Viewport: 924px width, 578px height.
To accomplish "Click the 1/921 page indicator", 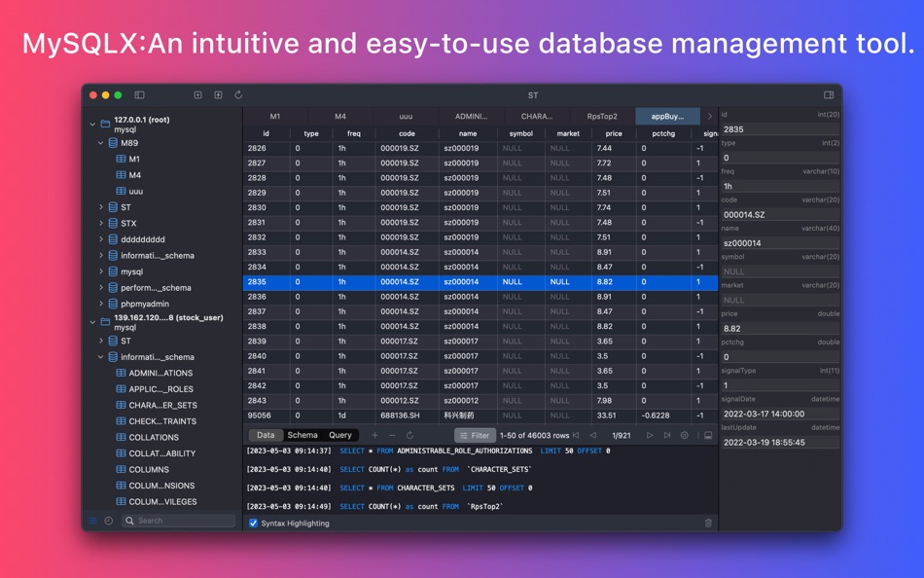I will [622, 435].
